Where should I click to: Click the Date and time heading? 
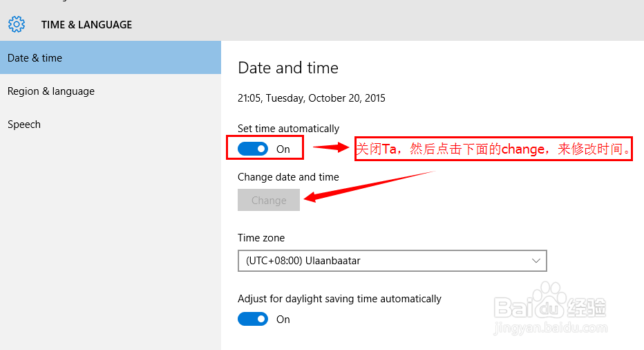[288, 68]
